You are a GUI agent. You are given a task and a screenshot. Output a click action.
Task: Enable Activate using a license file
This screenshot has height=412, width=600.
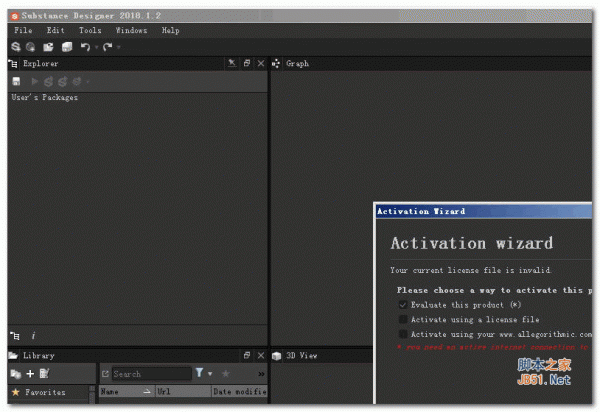point(402,319)
